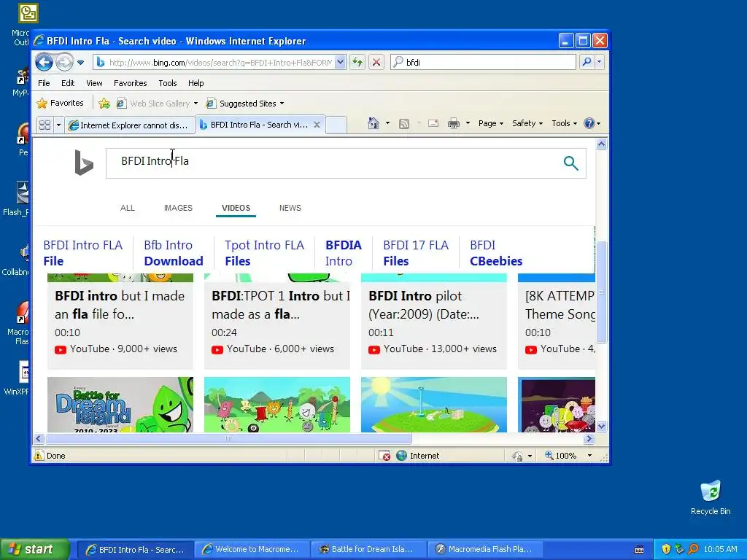Screen dimensions: 747x560
Task: Click the Print icon
Action: click(454, 123)
